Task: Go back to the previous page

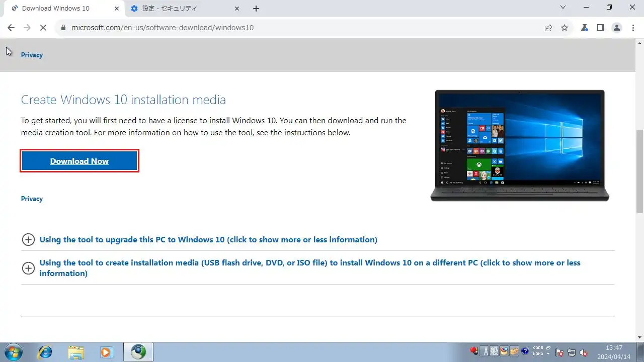Action: [11, 28]
